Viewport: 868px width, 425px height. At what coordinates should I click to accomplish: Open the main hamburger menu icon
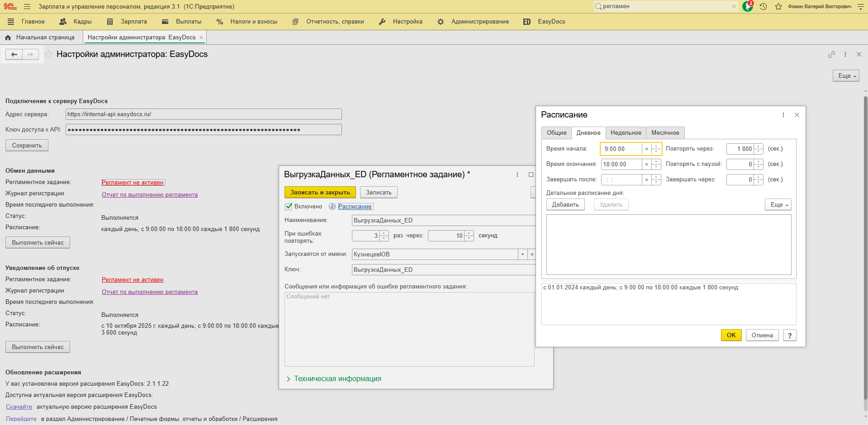(27, 7)
